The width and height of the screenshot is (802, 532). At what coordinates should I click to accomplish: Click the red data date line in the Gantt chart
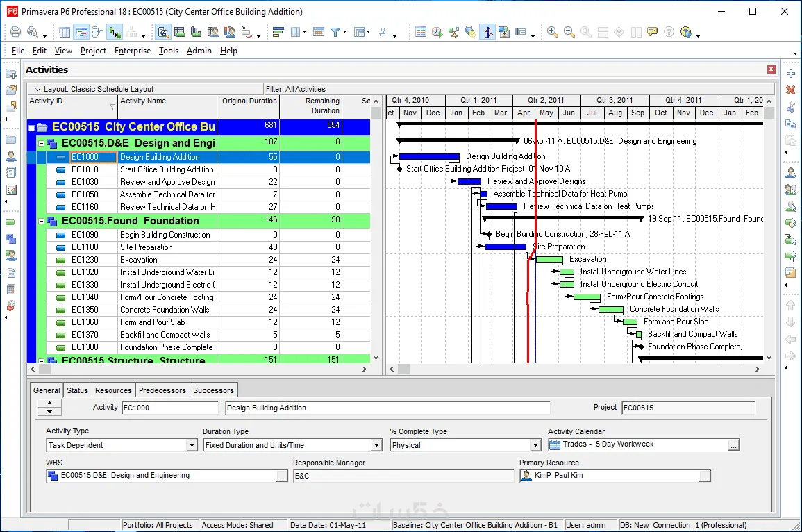point(536,188)
